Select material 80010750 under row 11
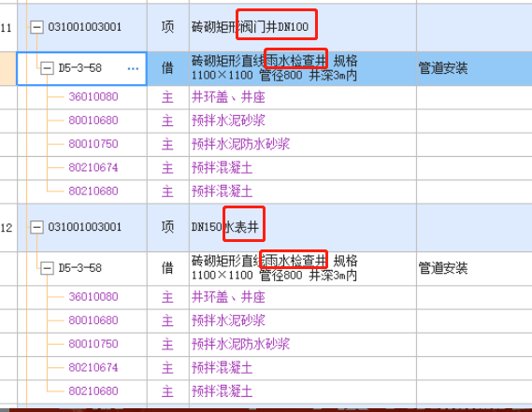The height and width of the screenshot is (412, 532). pyautogui.click(x=93, y=144)
